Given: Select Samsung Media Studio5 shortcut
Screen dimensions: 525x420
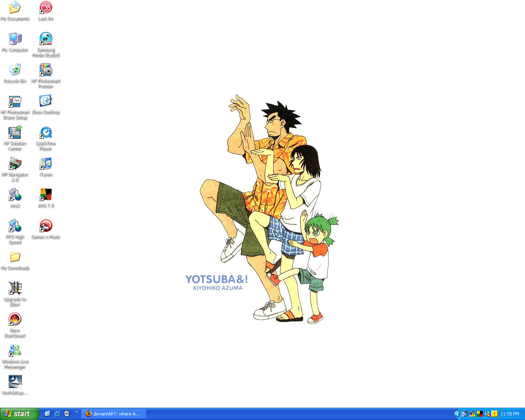Looking at the screenshot, I should pyautogui.click(x=46, y=44).
